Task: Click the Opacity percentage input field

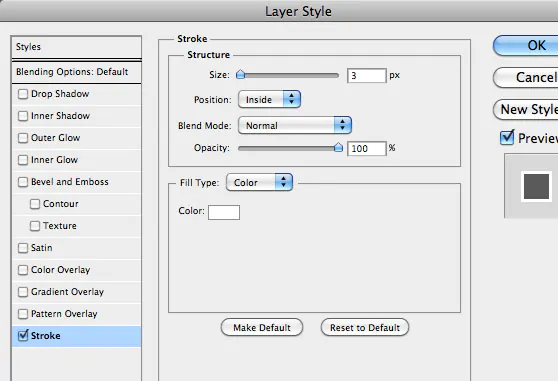Action: point(367,148)
